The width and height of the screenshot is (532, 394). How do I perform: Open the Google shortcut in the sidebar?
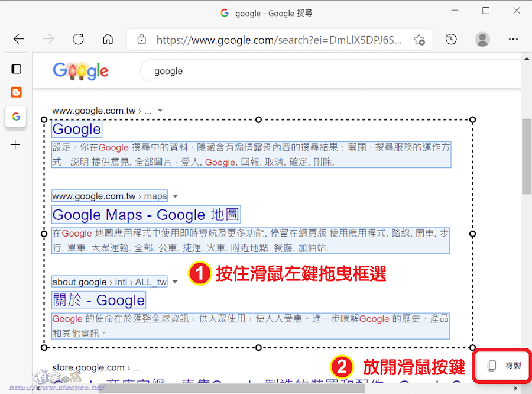pyautogui.click(x=15, y=117)
